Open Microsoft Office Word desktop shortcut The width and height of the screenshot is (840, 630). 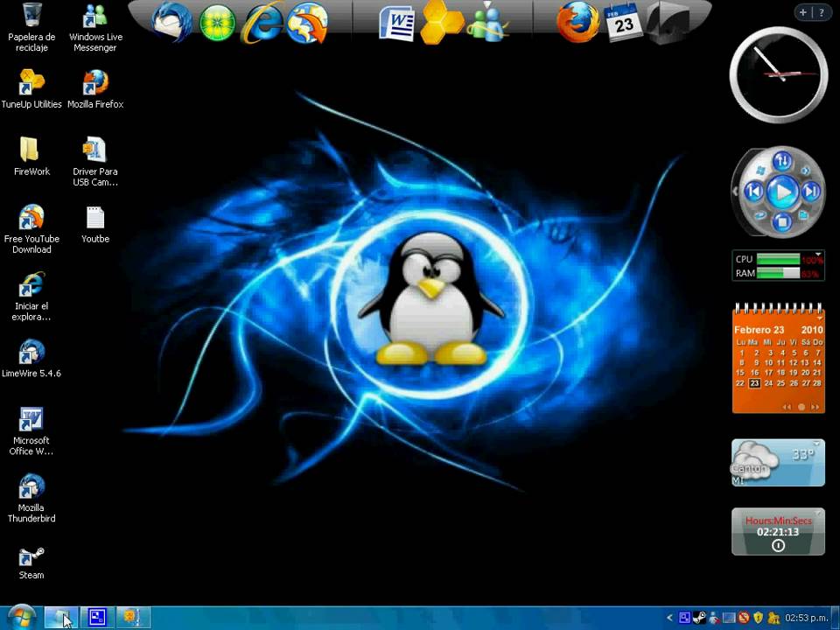pyautogui.click(x=31, y=430)
